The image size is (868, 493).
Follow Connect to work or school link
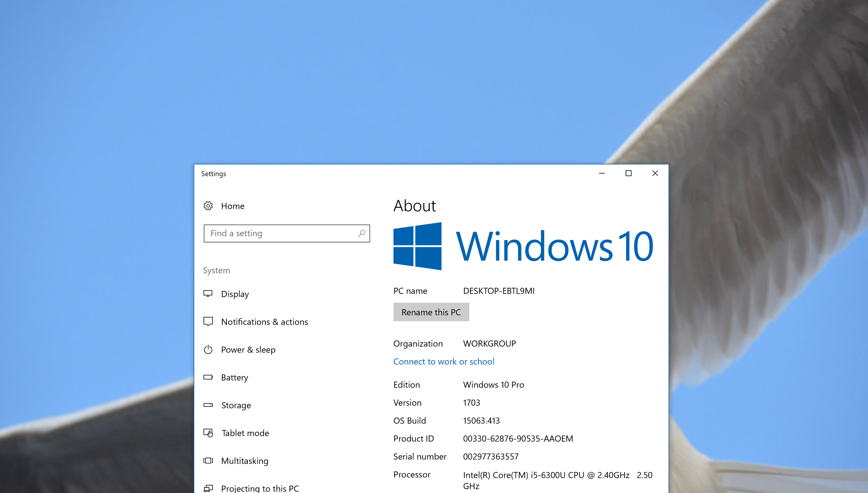tap(443, 361)
